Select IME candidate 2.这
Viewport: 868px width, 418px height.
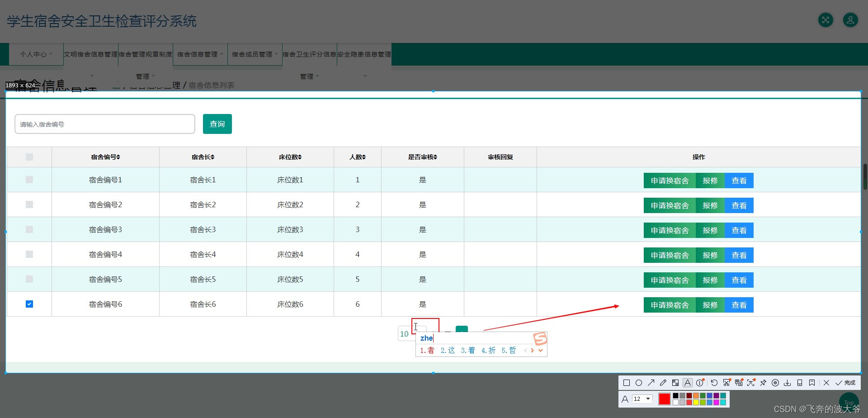click(x=448, y=350)
